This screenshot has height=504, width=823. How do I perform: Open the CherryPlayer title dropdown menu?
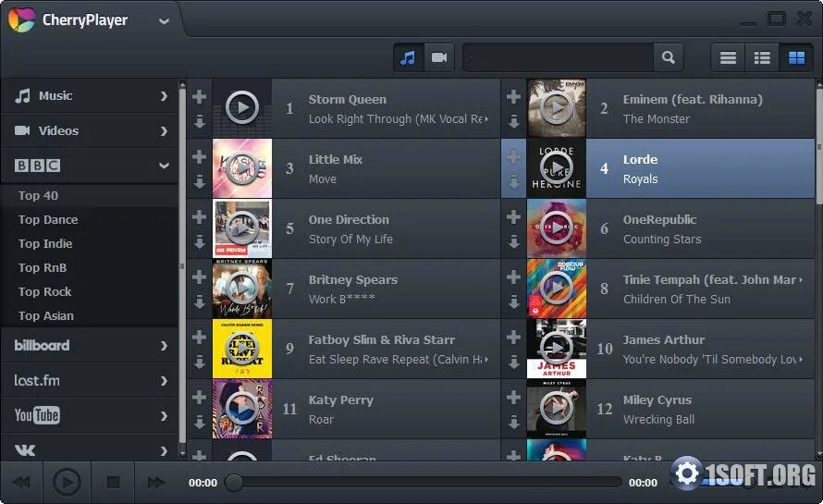coord(164,21)
